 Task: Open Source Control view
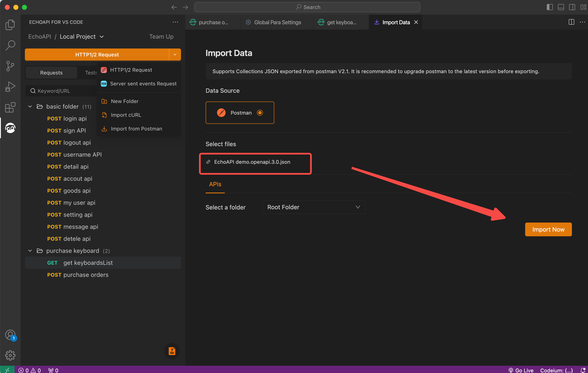click(10, 66)
